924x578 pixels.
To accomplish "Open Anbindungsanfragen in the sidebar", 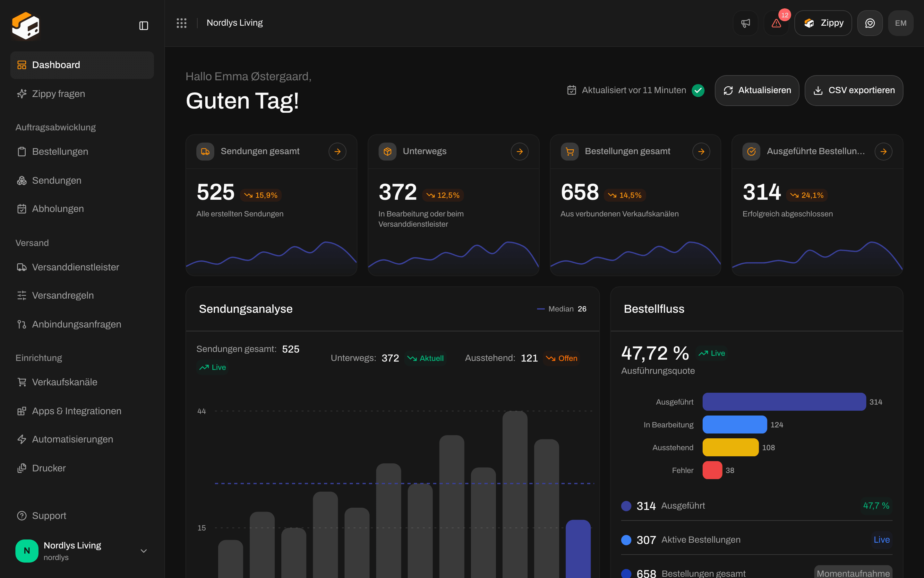I will point(82,324).
